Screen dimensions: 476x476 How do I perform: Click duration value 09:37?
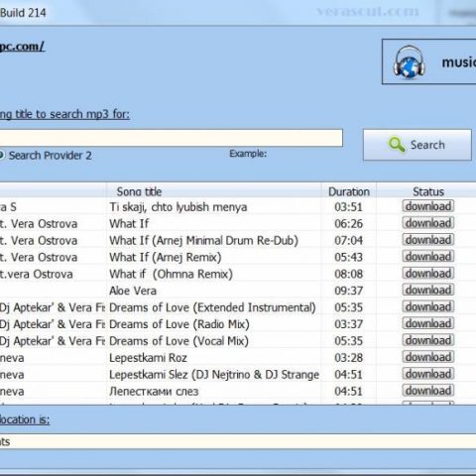click(x=349, y=291)
